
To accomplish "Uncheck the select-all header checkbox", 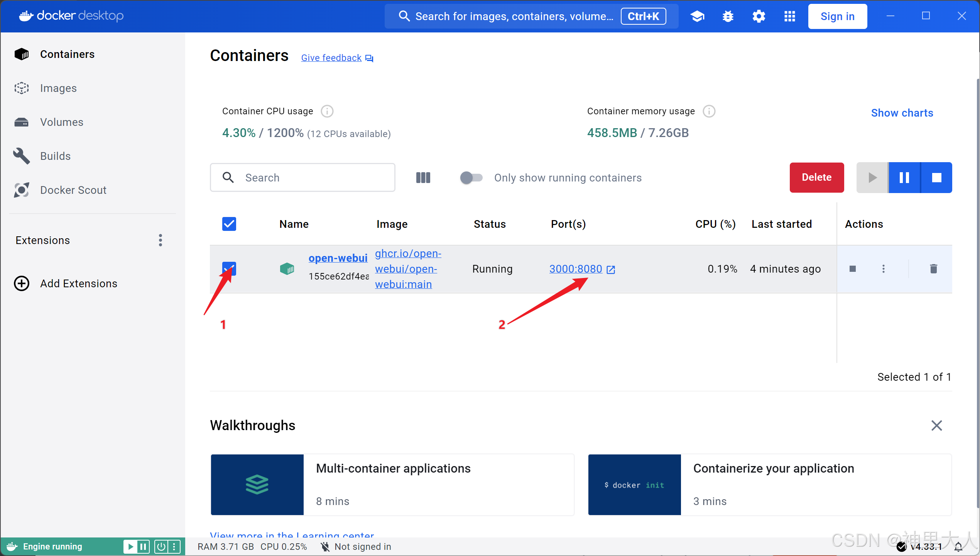I will click(x=229, y=224).
